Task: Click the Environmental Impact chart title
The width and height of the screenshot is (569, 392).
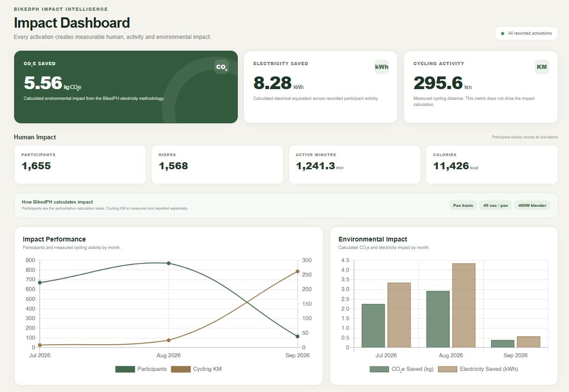Action: coord(373,239)
